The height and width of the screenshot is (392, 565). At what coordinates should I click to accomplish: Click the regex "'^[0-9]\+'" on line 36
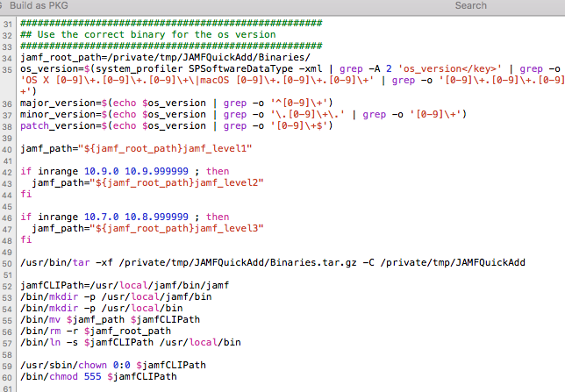[x=298, y=103]
